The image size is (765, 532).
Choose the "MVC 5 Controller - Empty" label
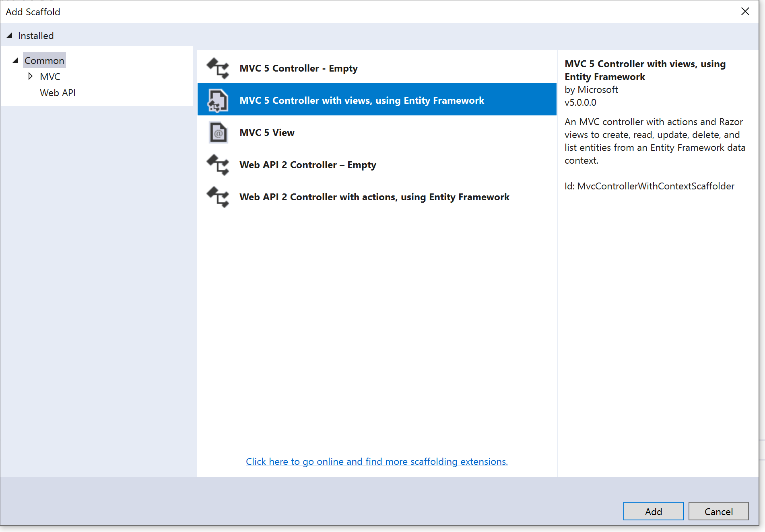pyautogui.click(x=298, y=68)
